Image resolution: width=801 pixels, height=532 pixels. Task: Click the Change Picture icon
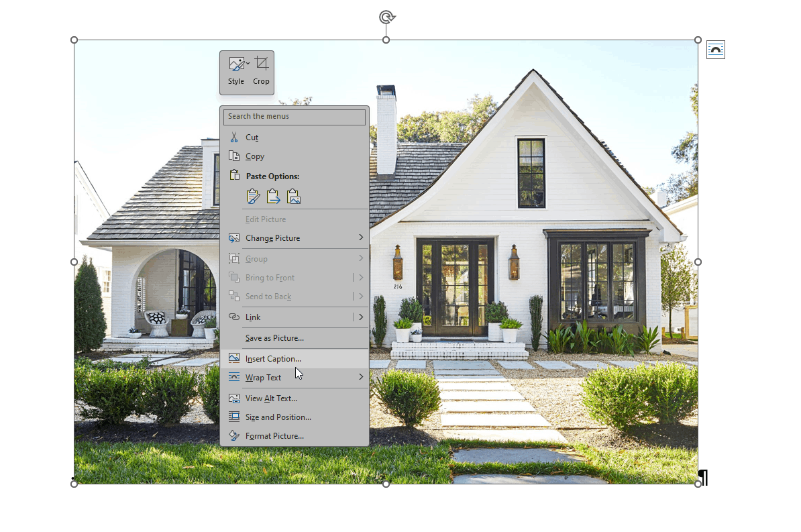tap(234, 237)
